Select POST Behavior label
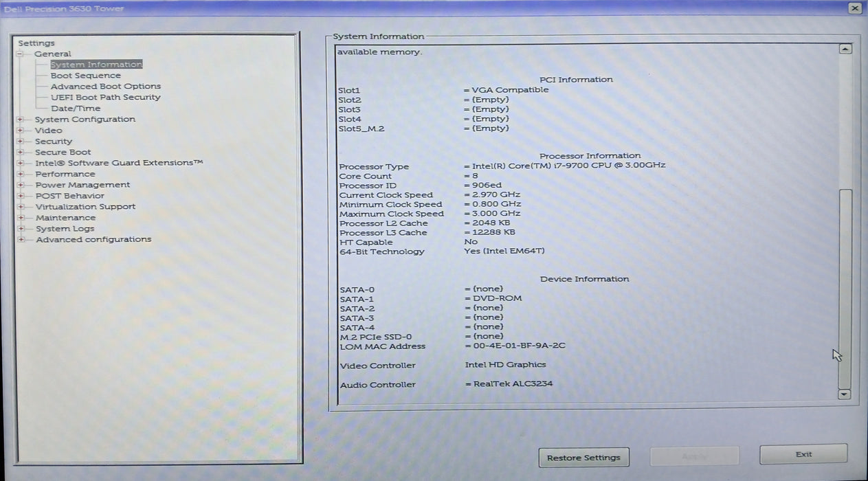 70,196
